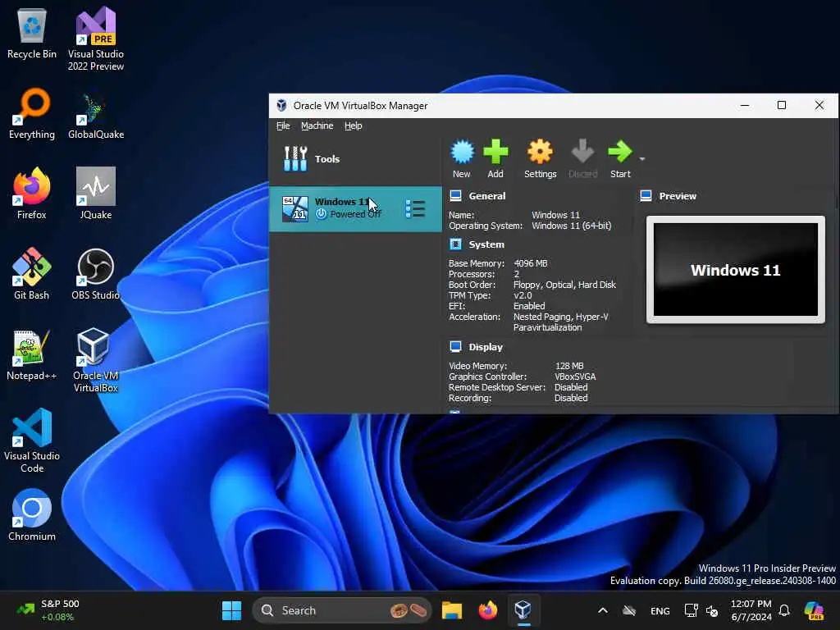The image size is (840, 630).
Task: Click the VirtualBox title bar cube icon
Action: click(281, 106)
